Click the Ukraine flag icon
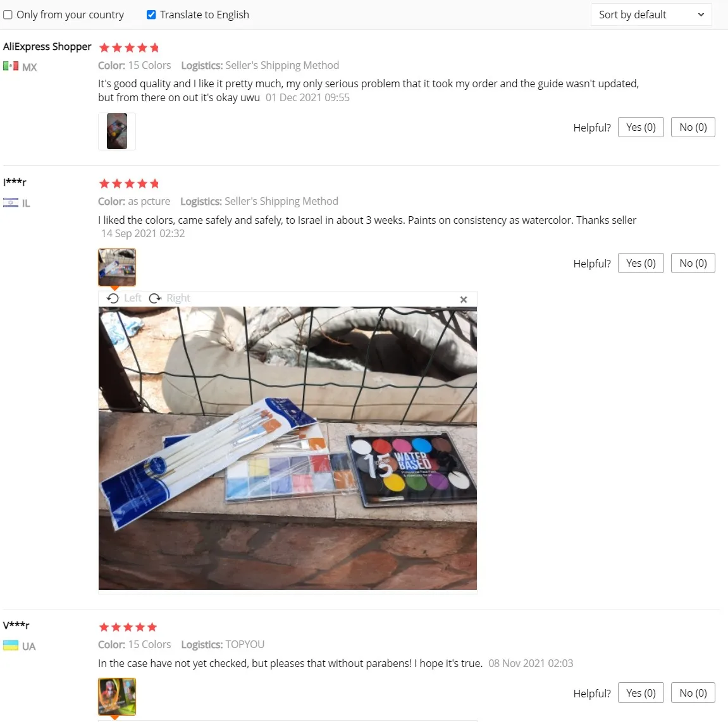This screenshot has width=728, height=722. tap(11, 646)
